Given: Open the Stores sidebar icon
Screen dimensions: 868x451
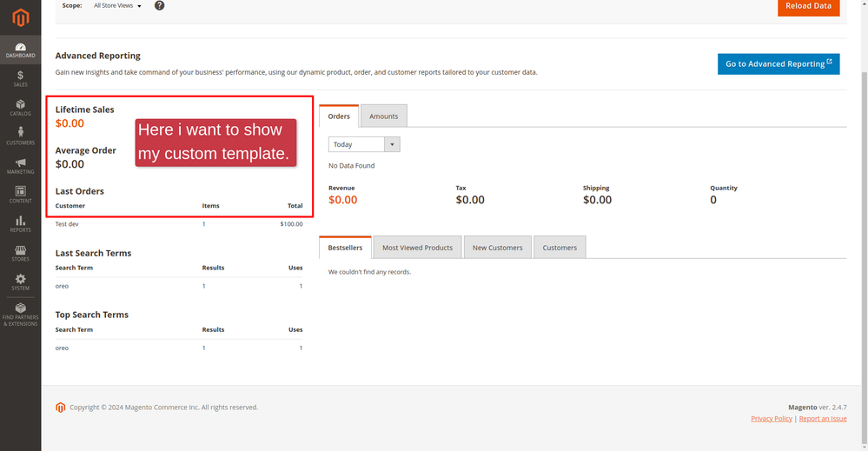Looking at the screenshot, I should coord(20,253).
